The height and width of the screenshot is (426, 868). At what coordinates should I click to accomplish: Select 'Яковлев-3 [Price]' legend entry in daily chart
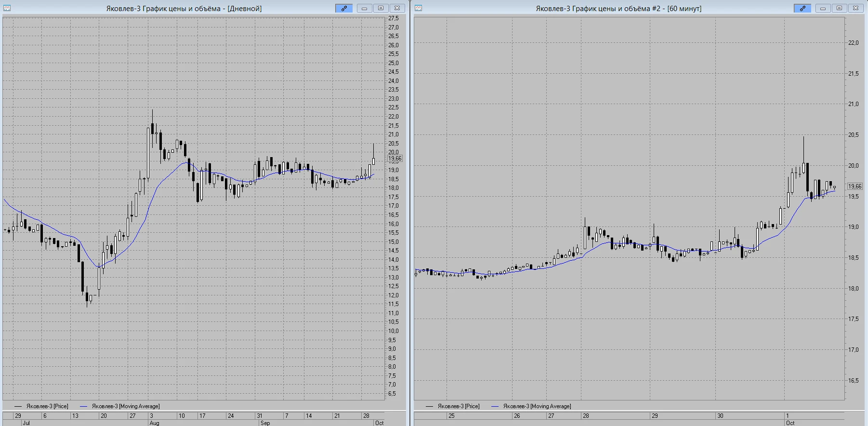47,406
